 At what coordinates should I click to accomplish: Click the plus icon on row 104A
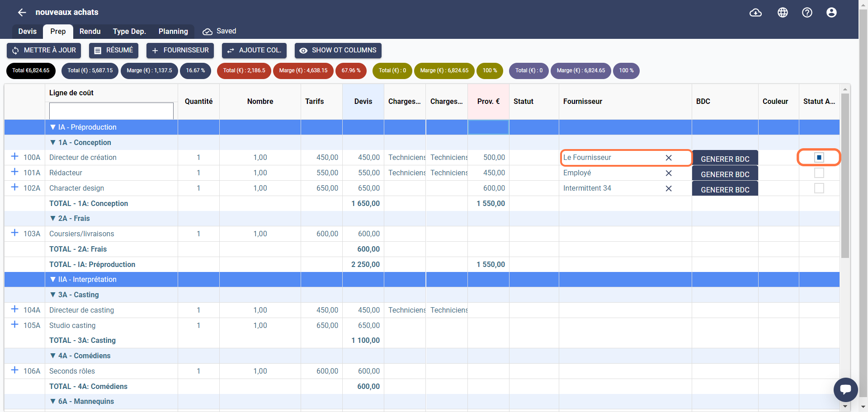coord(14,309)
